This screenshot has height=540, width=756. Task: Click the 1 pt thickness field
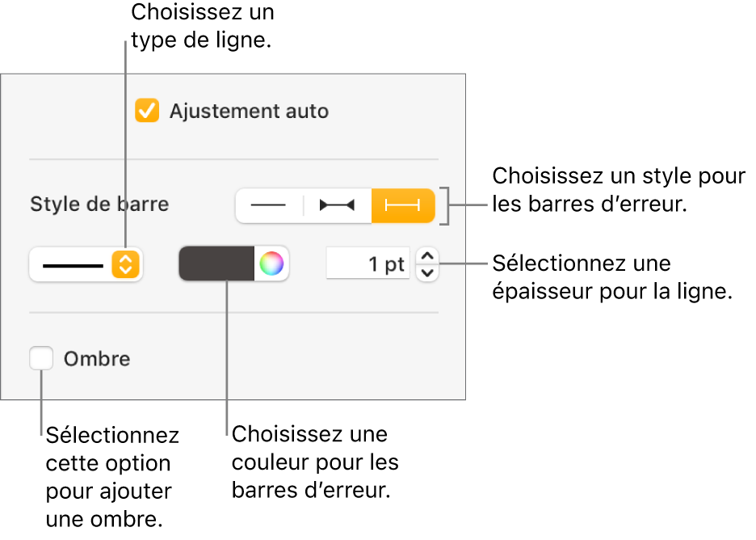(x=367, y=264)
